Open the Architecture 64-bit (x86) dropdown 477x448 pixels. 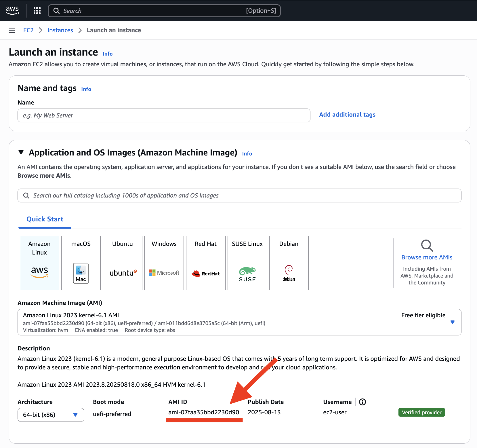[x=51, y=415]
